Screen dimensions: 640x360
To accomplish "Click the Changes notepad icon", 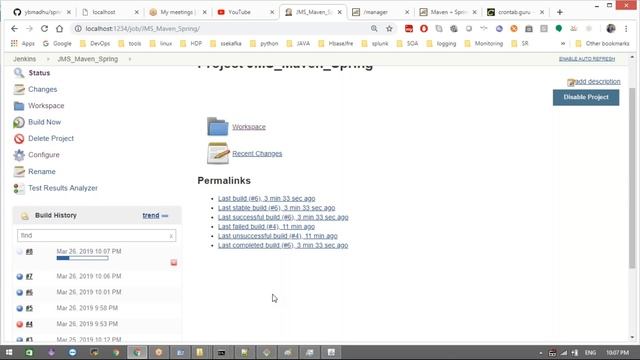I will 19,89.
